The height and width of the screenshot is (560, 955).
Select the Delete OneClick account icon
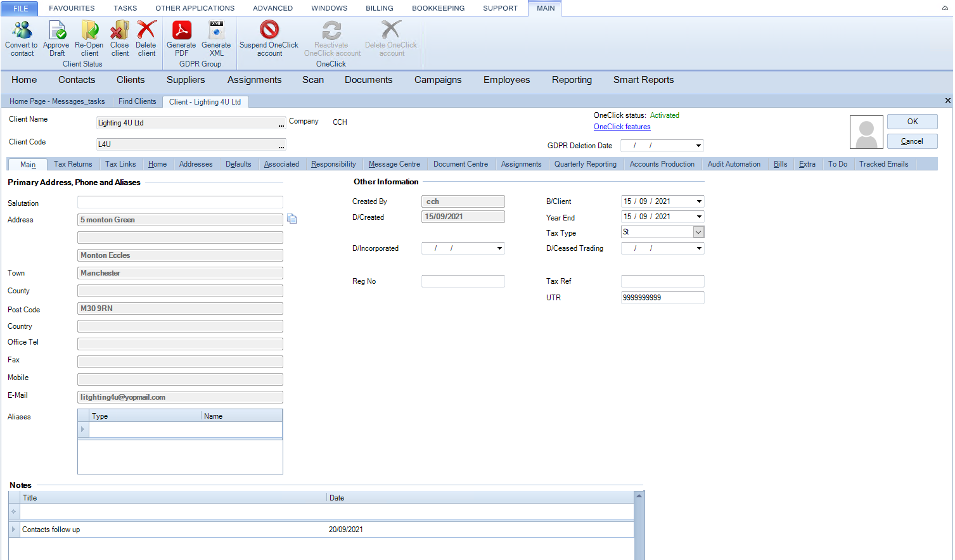click(391, 30)
